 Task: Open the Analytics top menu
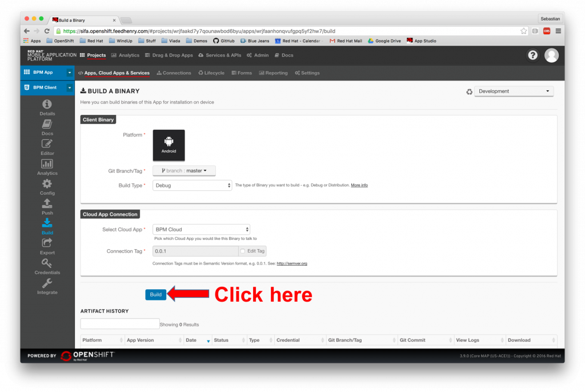[125, 55]
